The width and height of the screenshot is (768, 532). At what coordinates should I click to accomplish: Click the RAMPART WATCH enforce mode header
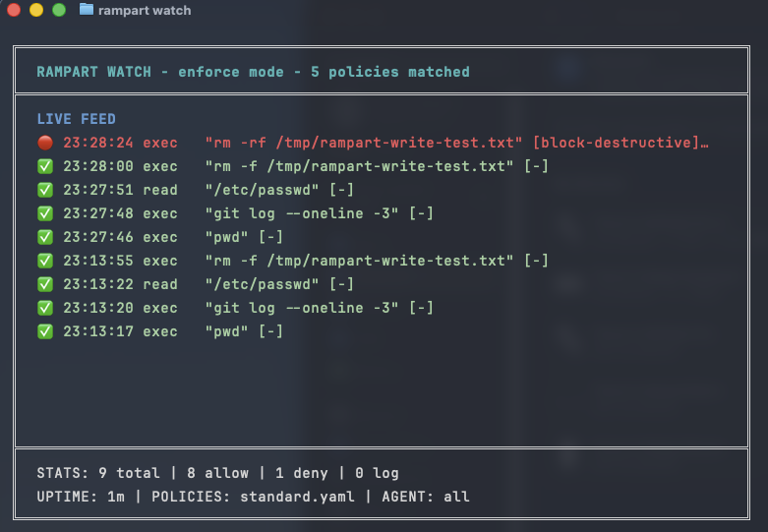253,72
